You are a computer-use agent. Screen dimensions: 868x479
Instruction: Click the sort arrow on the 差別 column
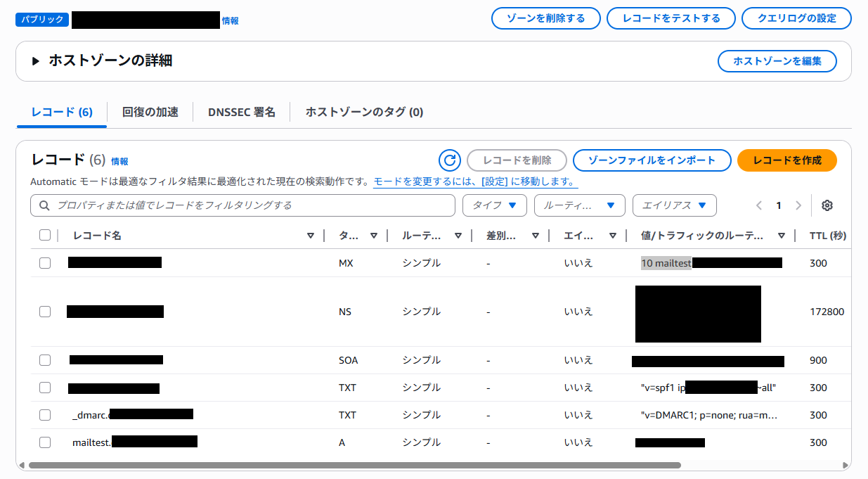click(536, 236)
